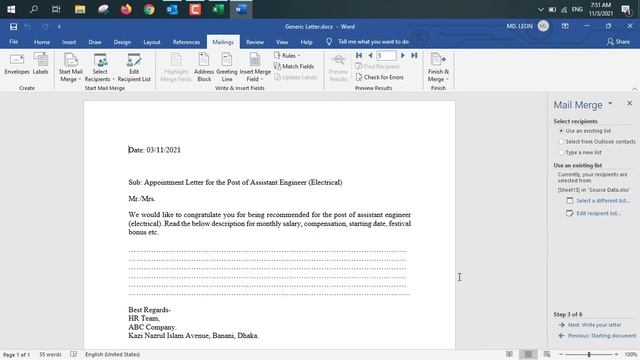Click the Redo icon in quick access toolbar
Viewport: 640px width, 360px height.
[45, 27]
